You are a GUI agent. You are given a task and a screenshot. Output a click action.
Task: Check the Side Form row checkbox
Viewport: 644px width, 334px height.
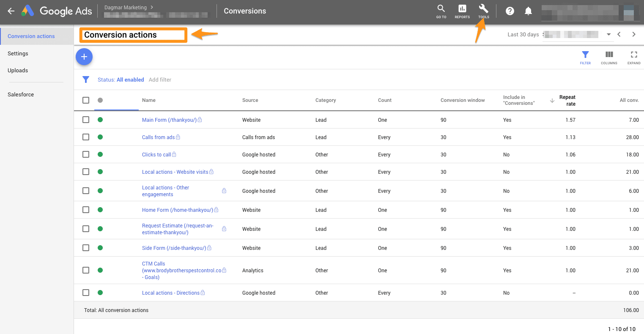tap(86, 248)
